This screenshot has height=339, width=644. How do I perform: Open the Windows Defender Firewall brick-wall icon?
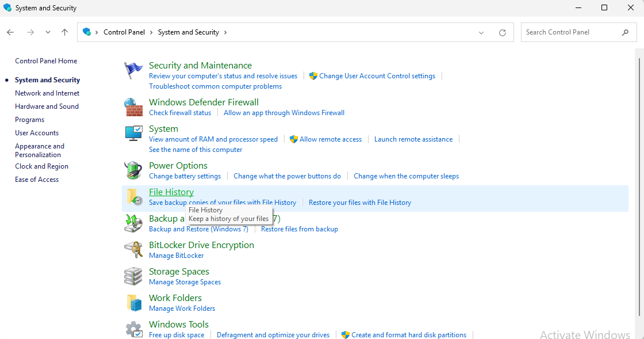(x=133, y=107)
